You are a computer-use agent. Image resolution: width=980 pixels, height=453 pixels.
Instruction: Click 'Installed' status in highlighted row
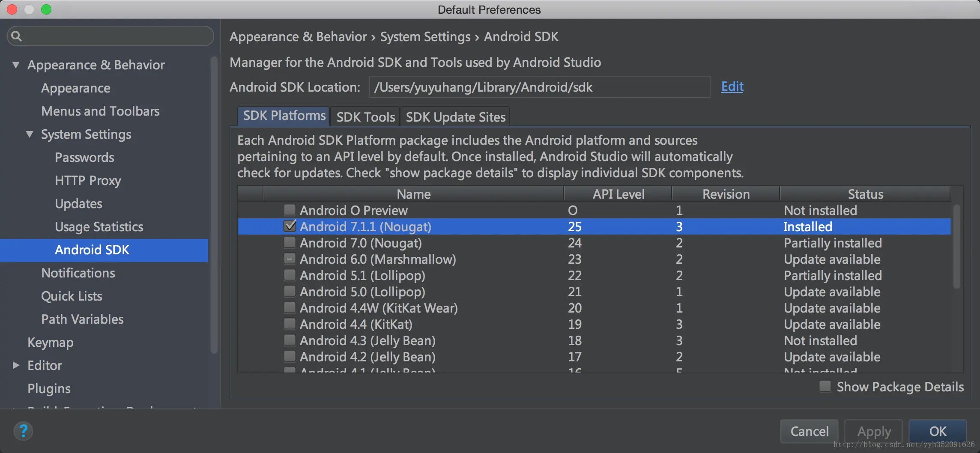[x=808, y=226]
